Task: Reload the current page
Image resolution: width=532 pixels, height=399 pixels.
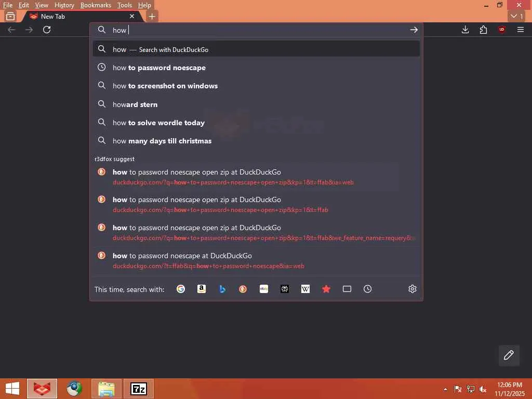Action: [x=47, y=30]
